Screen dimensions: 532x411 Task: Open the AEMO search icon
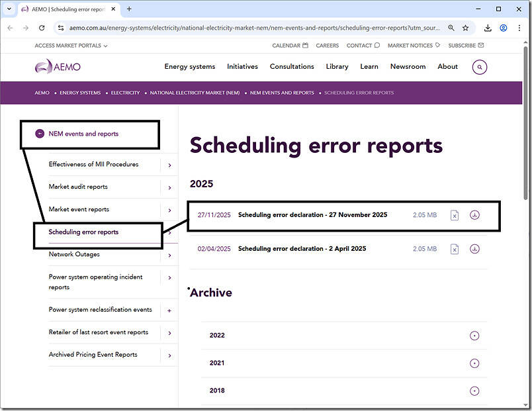pos(479,67)
